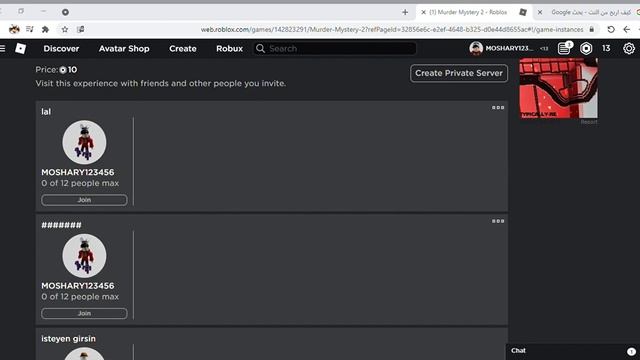
Task: Bookmark page with star icon
Action: 64,29
